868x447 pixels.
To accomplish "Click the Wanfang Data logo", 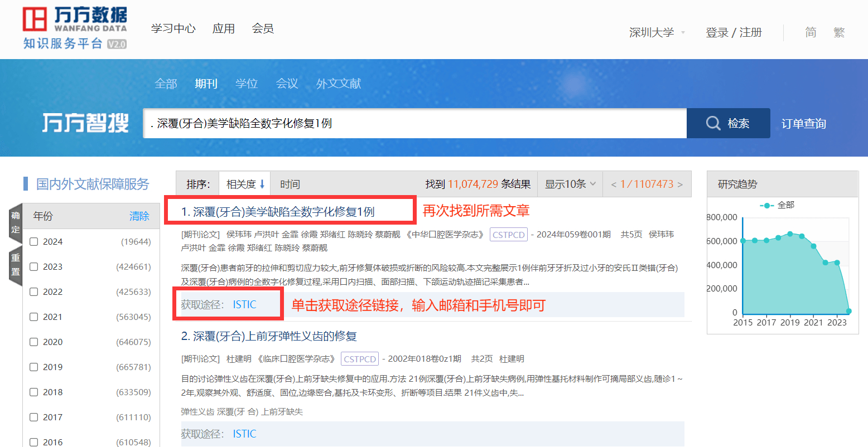I will (x=74, y=27).
